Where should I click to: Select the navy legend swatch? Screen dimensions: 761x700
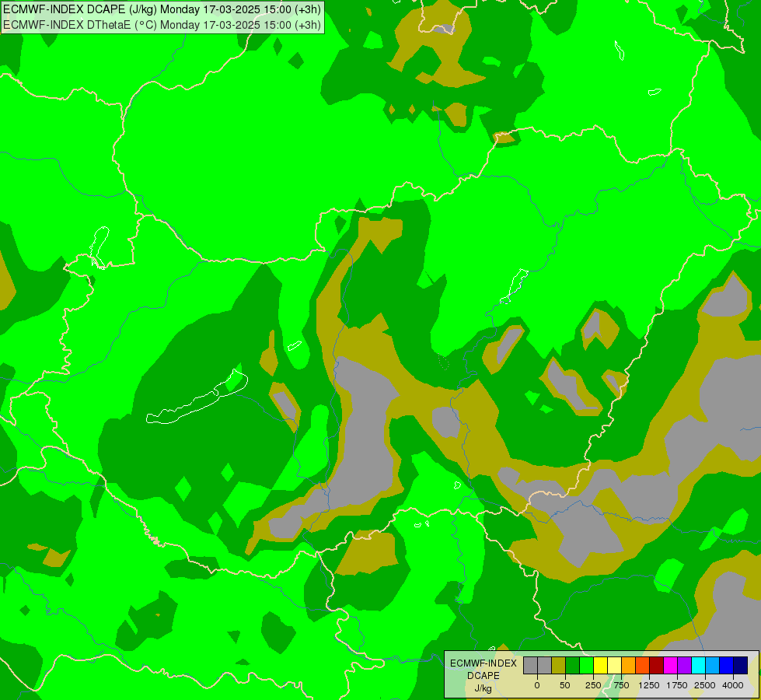pos(741,665)
